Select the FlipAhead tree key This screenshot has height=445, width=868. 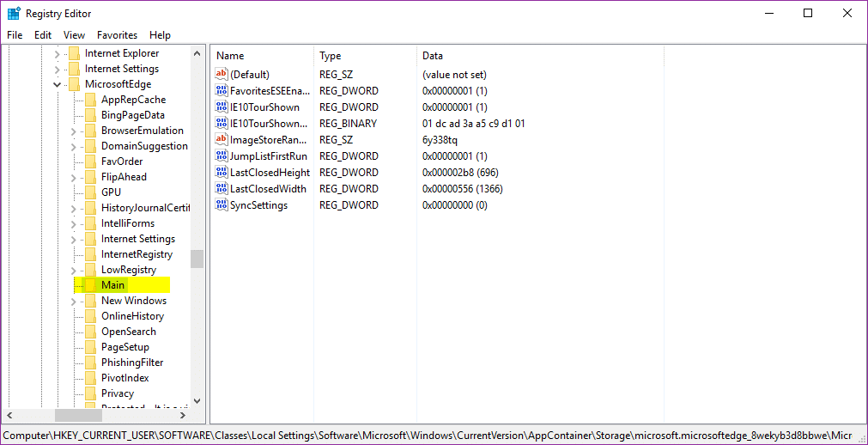pos(124,177)
